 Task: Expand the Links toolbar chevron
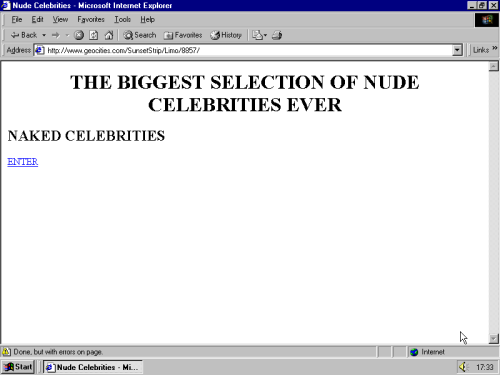pyautogui.click(x=495, y=49)
